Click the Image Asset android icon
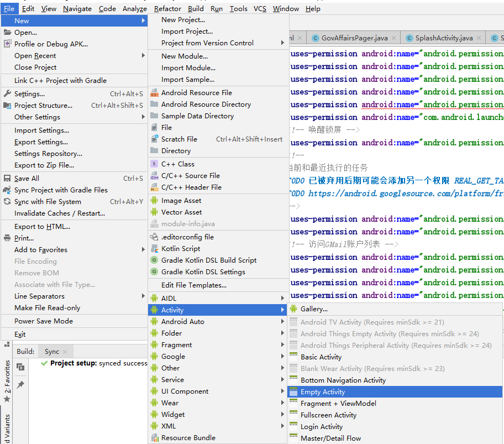Viewport: 504px width, 444px height. pyautogui.click(x=154, y=200)
